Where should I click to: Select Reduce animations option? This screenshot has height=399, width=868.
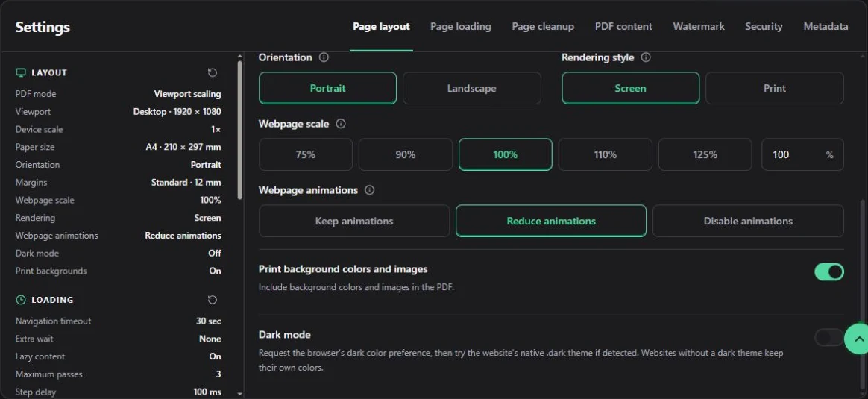tap(551, 221)
